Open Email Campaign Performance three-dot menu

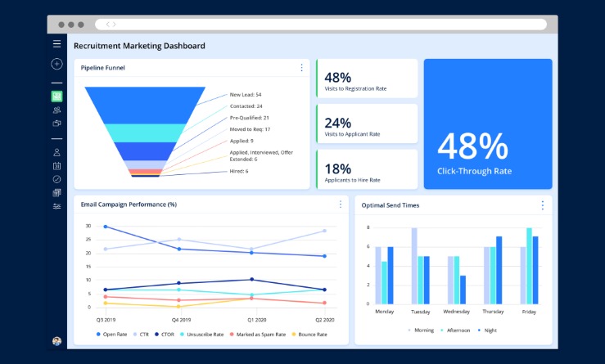click(x=341, y=204)
